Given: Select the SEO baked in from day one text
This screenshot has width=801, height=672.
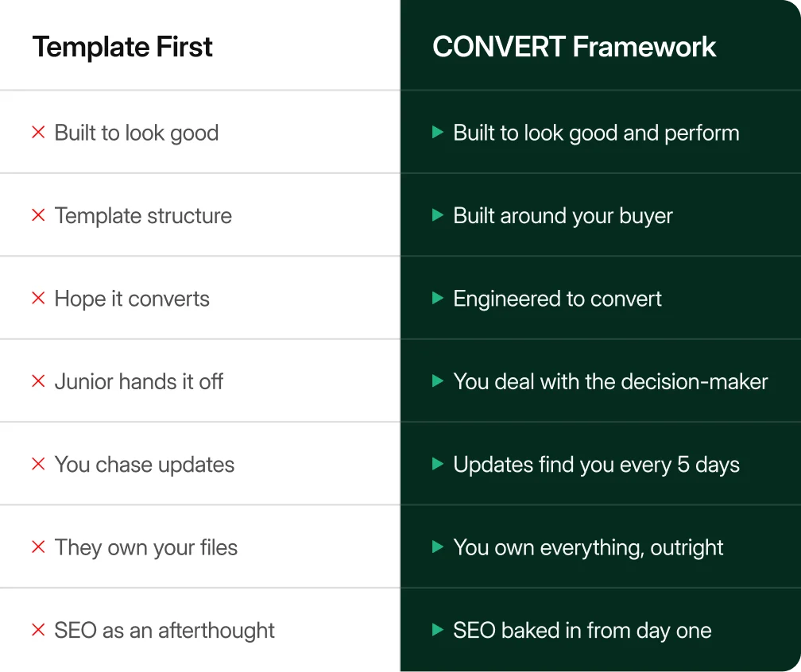Looking at the screenshot, I should pos(582,631).
